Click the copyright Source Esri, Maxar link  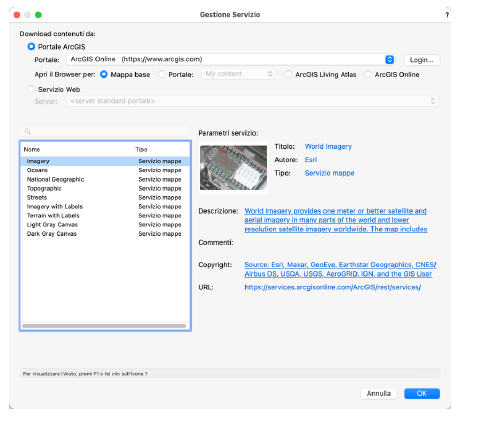tap(340, 269)
